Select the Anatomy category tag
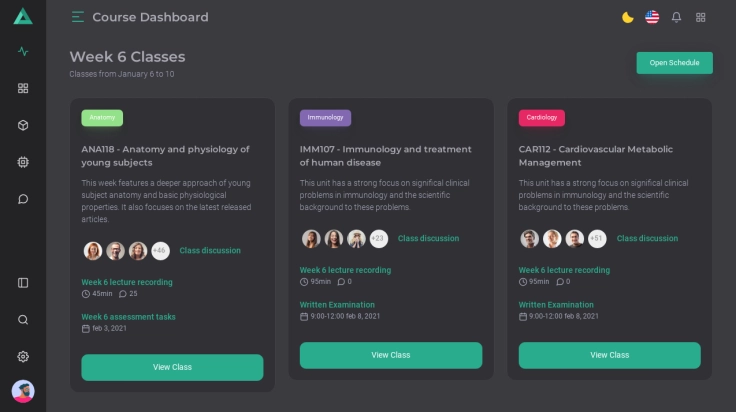 [x=102, y=118]
